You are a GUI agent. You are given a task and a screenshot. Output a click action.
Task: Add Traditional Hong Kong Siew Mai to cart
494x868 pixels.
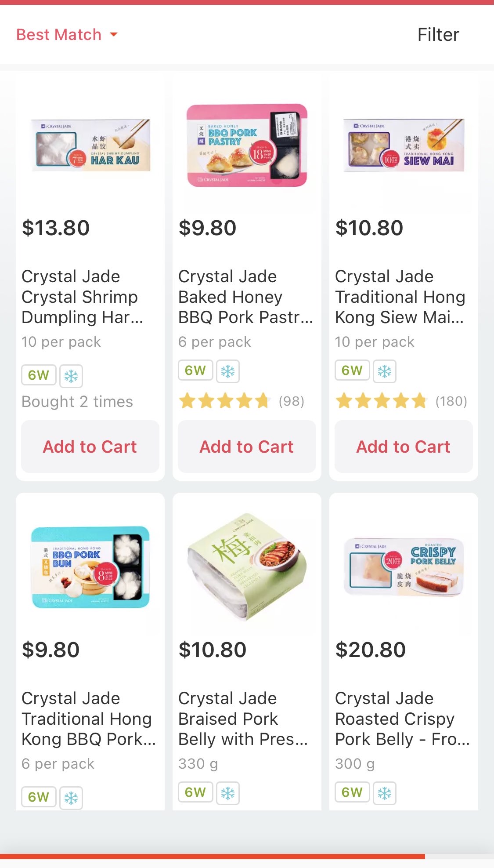[x=404, y=447]
